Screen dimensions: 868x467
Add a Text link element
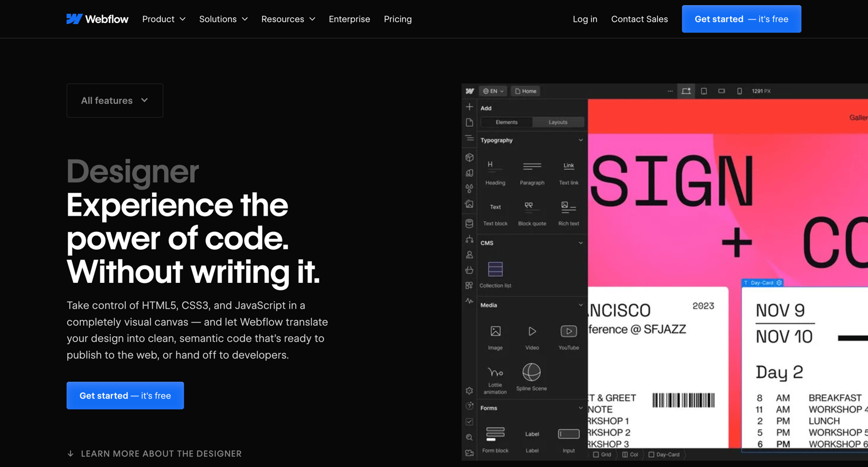(568, 173)
